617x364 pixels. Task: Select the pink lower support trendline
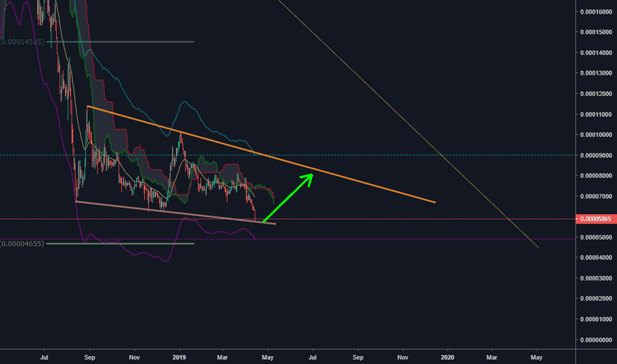click(175, 213)
